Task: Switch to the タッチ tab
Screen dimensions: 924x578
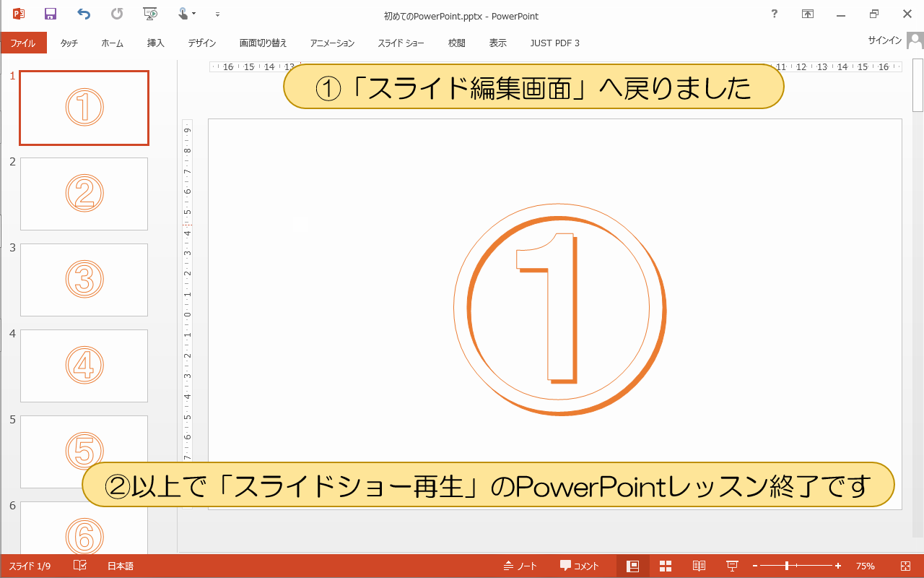Action: pos(69,43)
